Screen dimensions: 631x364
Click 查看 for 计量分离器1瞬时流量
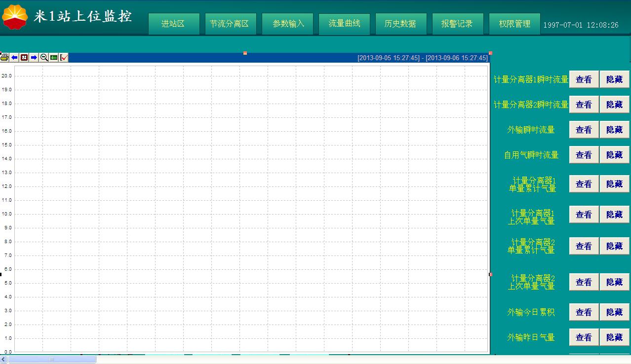[x=584, y=79]
